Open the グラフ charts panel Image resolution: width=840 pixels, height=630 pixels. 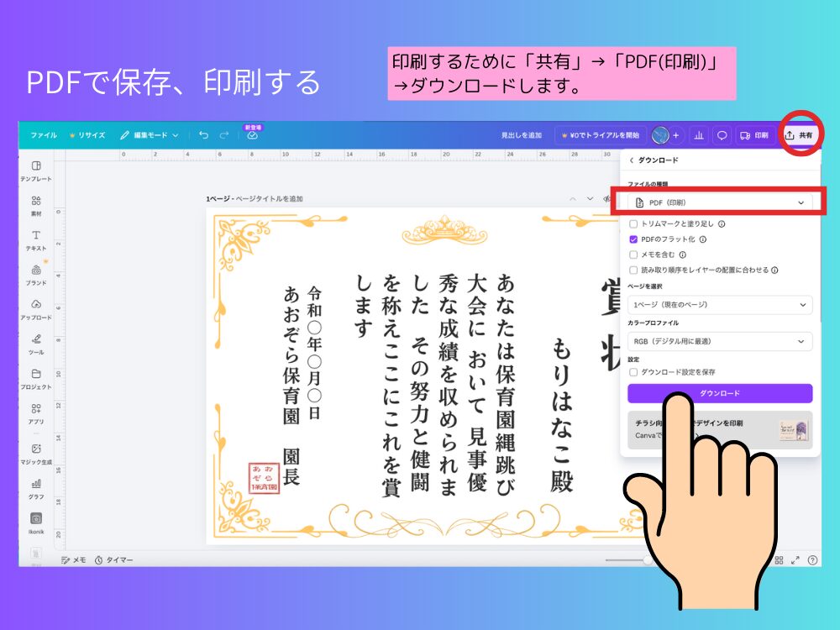click(x=36, y=489)
